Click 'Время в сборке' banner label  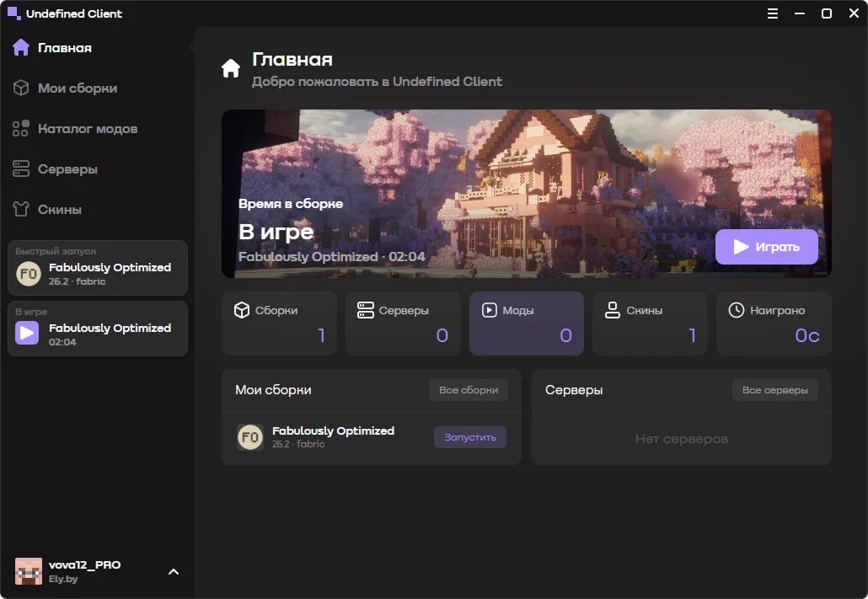click(291, 204)
